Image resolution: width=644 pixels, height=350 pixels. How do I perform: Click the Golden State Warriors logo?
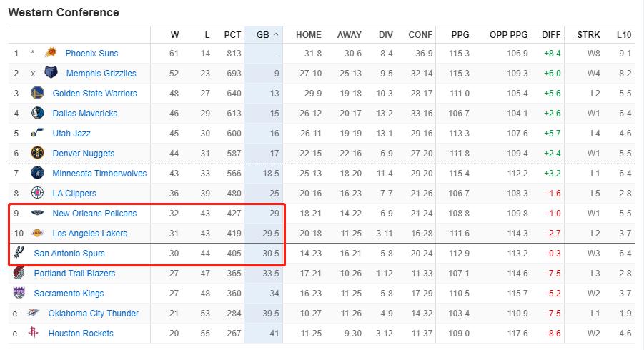click(37, 93)
